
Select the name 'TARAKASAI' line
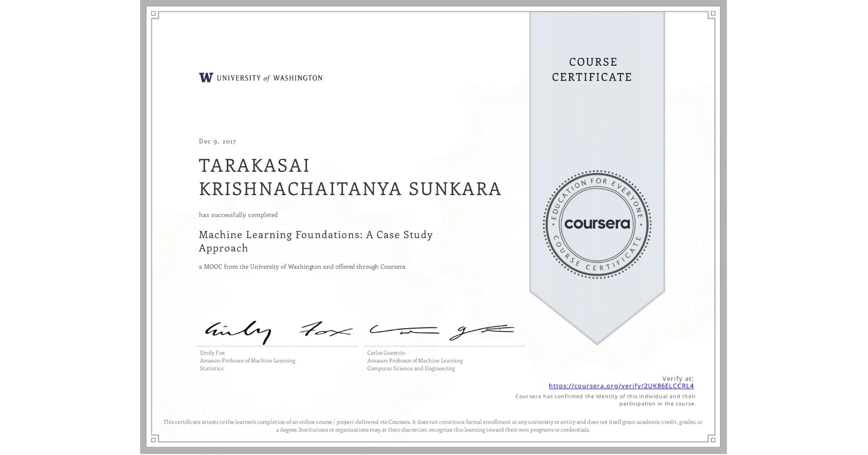point(254,166)
